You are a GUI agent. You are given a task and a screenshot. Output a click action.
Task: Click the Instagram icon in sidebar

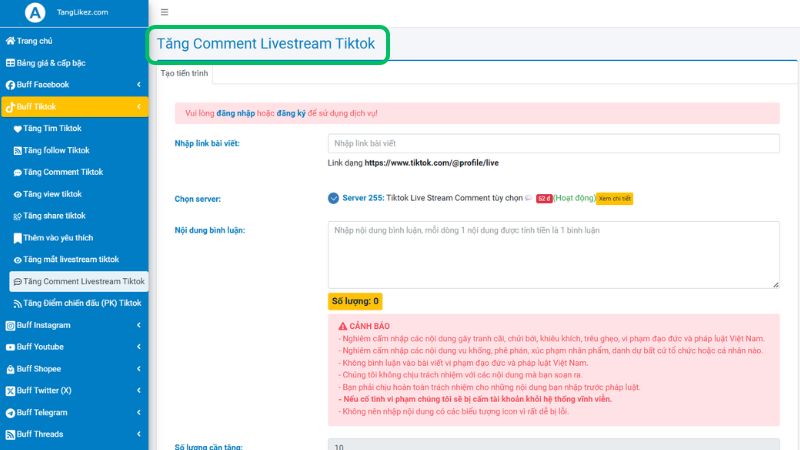click(10, 326)
